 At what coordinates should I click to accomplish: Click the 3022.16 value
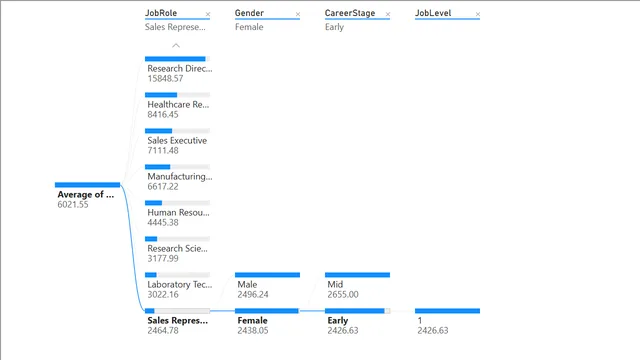click(x=163, y=294)
